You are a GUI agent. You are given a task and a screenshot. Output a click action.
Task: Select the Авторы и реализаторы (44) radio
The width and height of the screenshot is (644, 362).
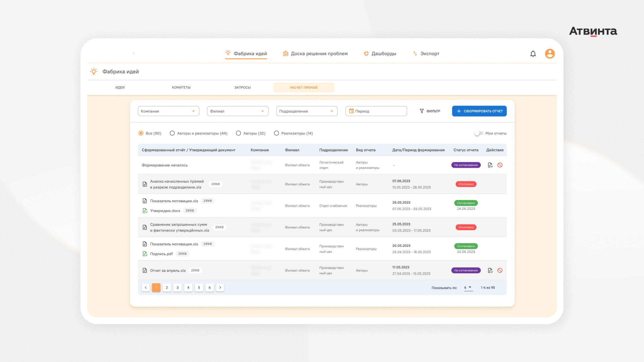[x=172, y=133]
